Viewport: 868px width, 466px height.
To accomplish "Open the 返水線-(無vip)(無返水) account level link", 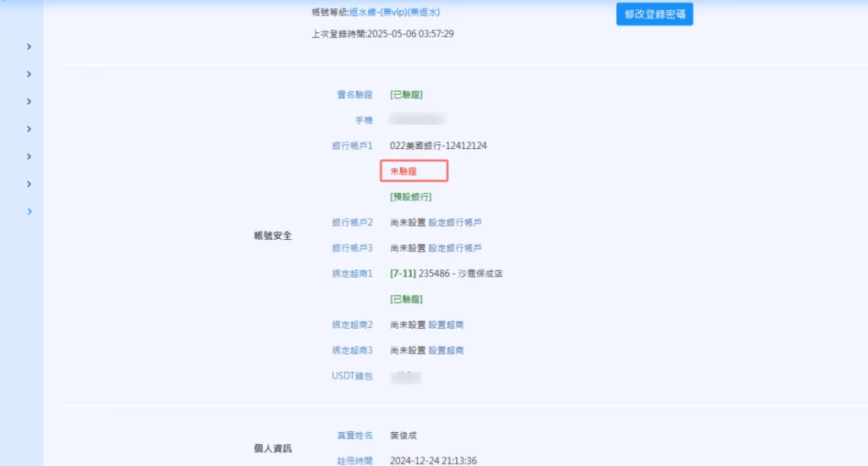I will click(x=394, y=13).
